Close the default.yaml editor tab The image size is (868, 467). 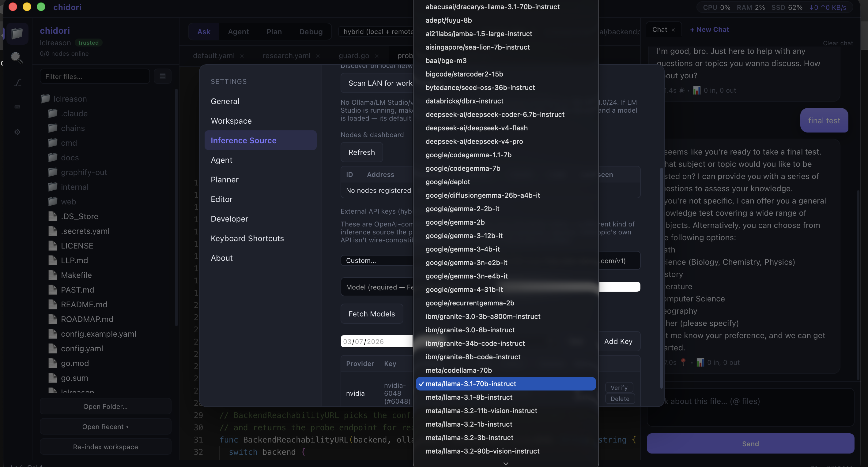[242, 56]
